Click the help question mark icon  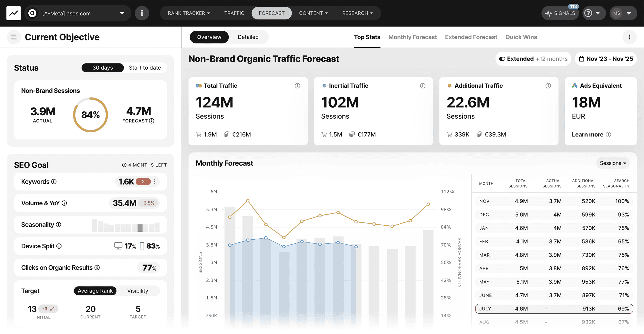tap(588, 13)
